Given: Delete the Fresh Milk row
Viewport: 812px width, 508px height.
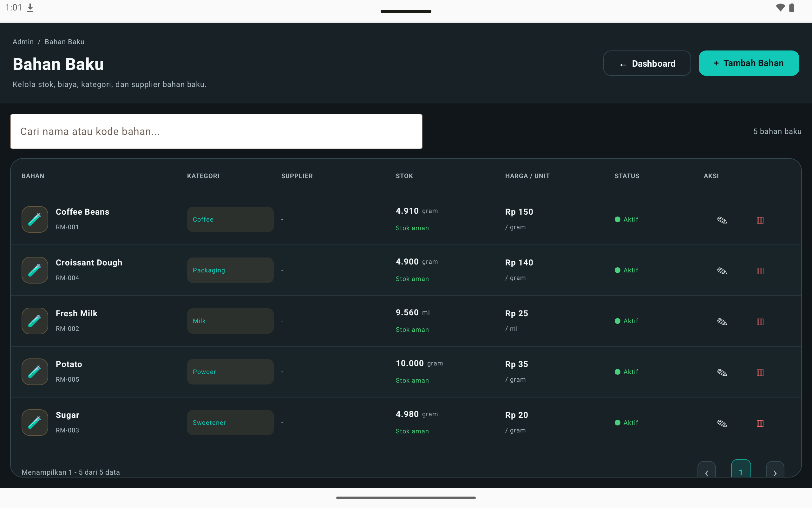Looking at the screenshot, I should click(x=760, y=322).
